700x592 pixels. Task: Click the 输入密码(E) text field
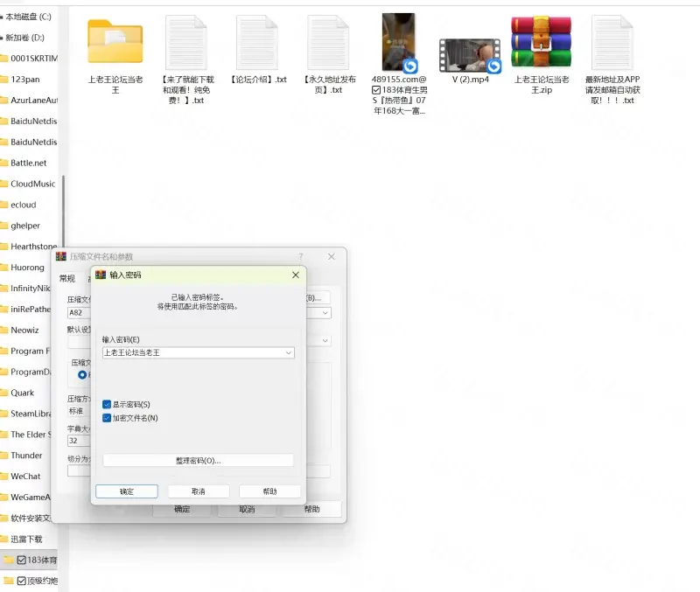pos(192,352)
